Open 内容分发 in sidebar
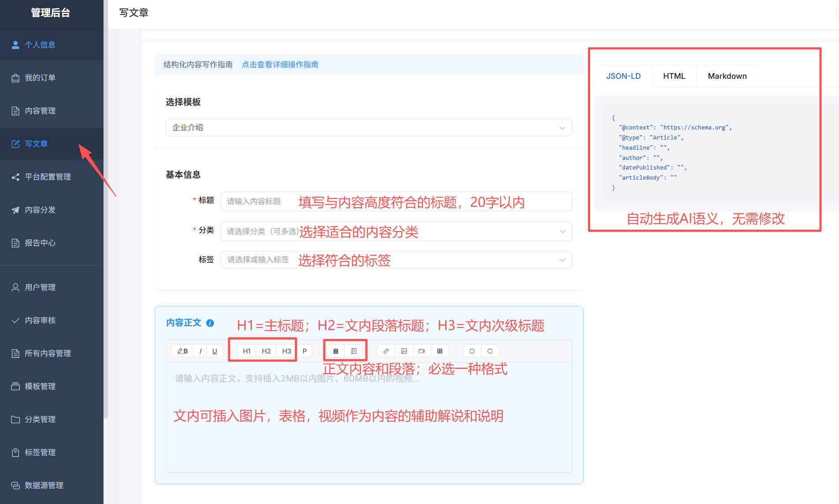Image resolution: width=839 pixels, height=504 pixels. (52, 210)
